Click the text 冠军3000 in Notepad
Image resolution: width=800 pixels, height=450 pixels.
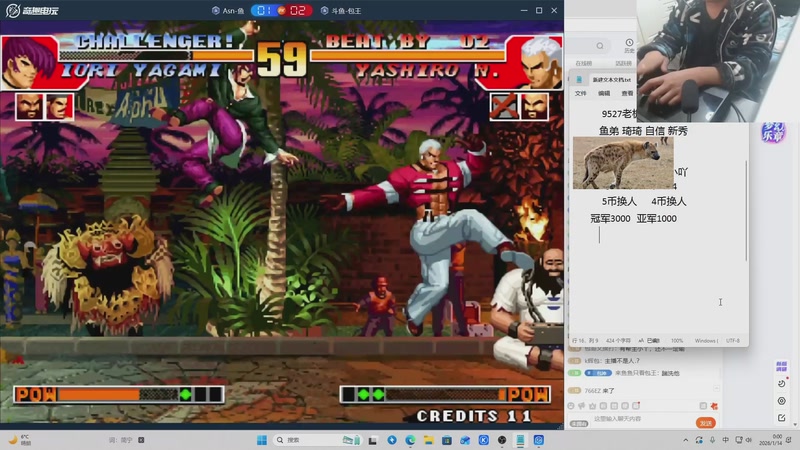pos(610,218)
